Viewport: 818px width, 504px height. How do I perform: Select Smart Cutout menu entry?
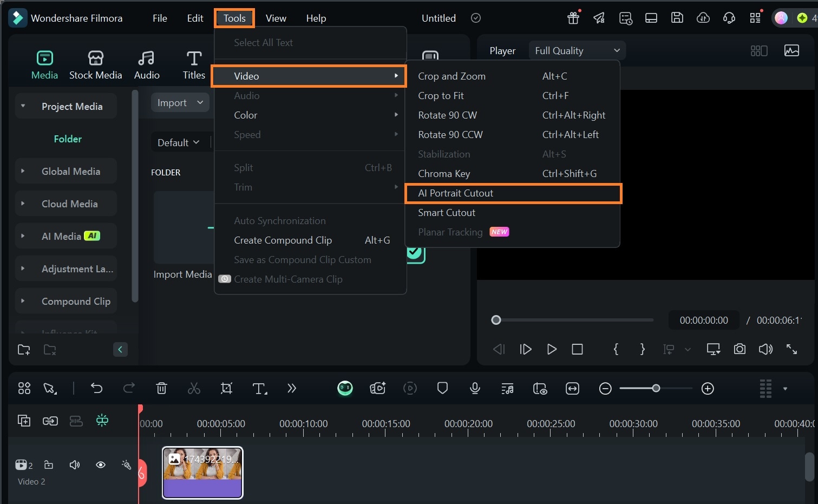[x=513, y=213]
